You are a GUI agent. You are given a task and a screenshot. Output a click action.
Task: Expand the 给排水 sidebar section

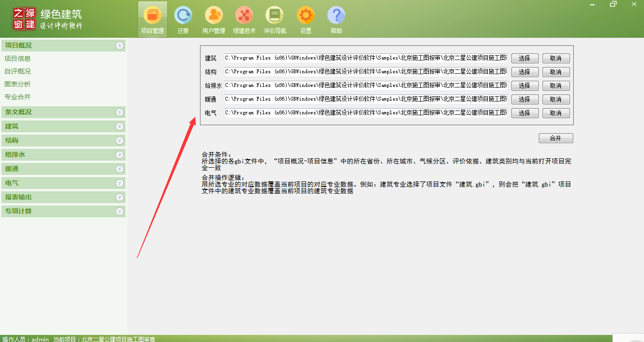coord(119,155)
